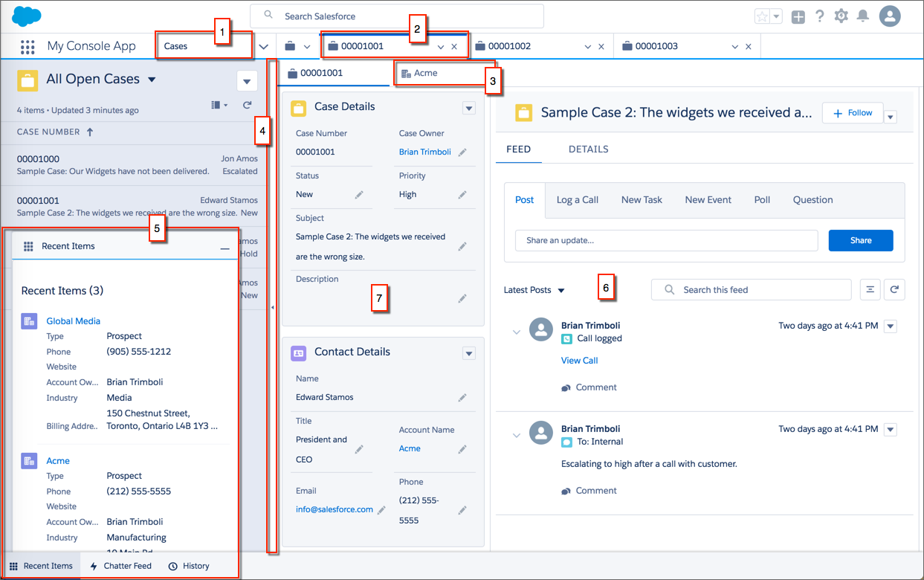
Task: Open the To: Internal post actions menu
Action: pyautogui.click(x=891, y=430)
